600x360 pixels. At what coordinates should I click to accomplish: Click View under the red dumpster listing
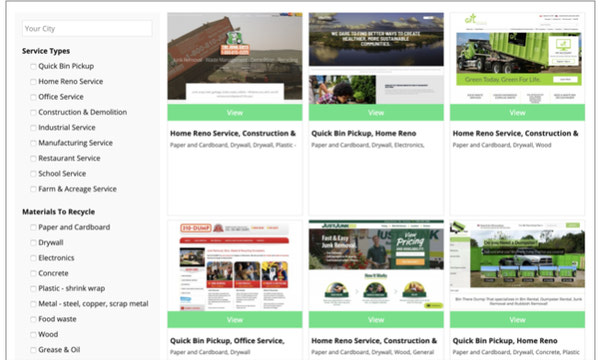(235, 112)
